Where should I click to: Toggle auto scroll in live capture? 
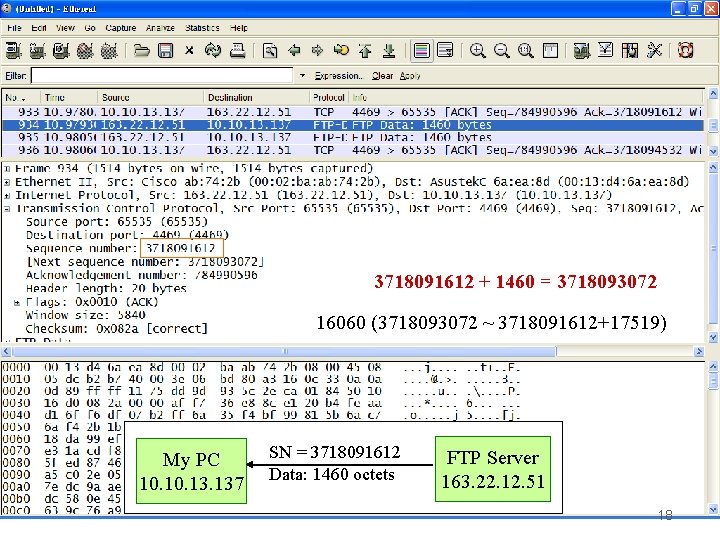click(x=445, y=50)
